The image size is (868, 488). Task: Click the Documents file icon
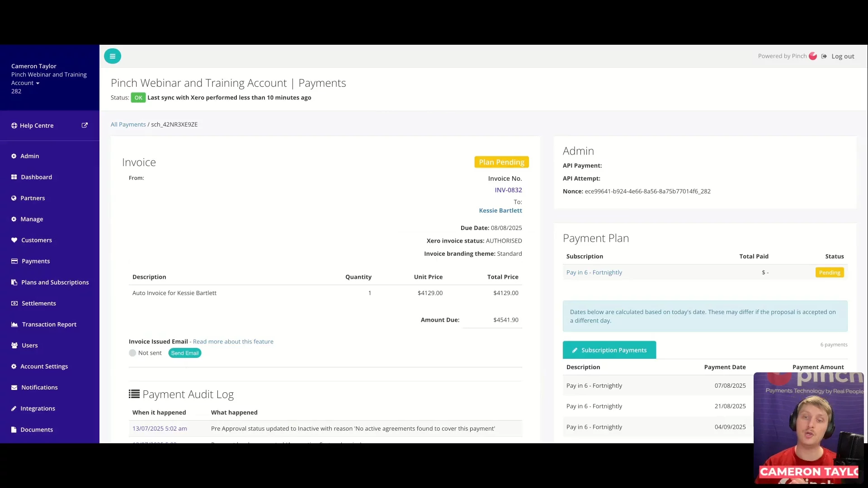[x=14, y=429]
